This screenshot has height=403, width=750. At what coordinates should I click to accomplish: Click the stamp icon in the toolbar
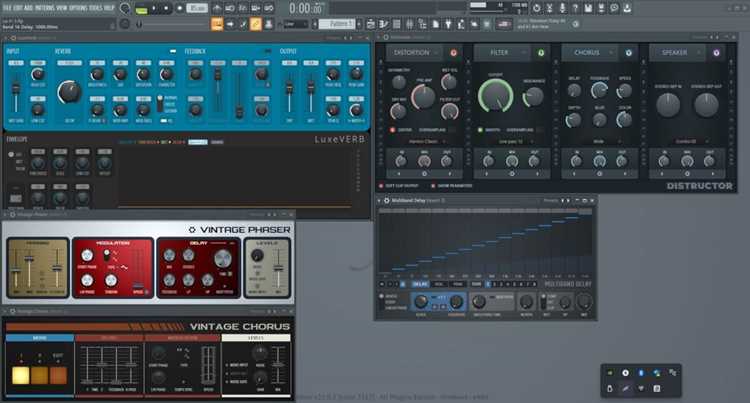[x=268, y=24]
